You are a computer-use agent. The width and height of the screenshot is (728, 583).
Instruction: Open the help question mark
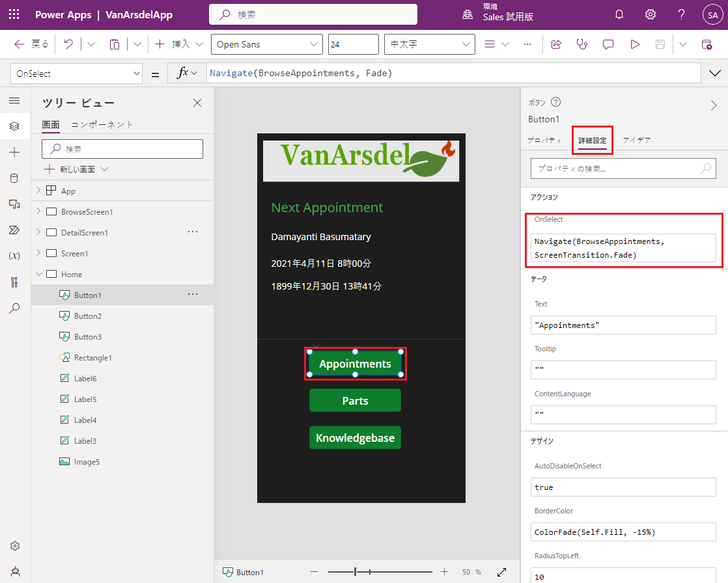coord(681,14)
